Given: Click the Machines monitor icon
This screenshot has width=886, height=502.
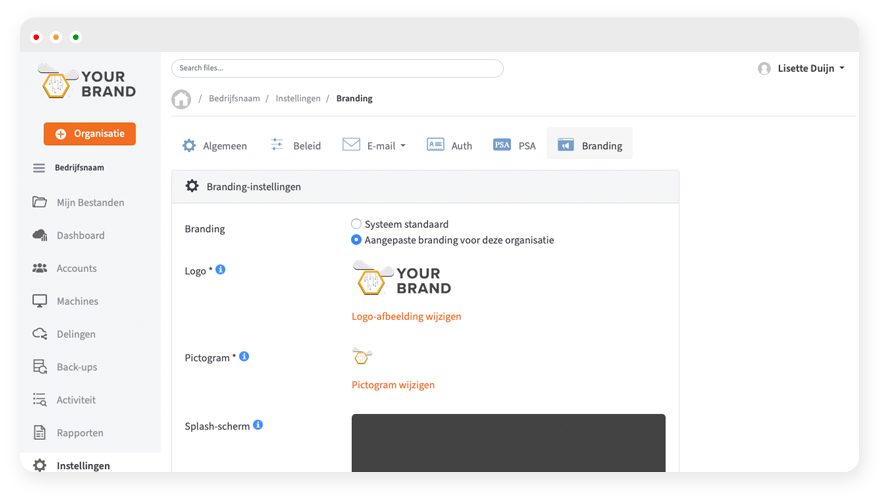Looking at the screenshot, I should 40,301.
